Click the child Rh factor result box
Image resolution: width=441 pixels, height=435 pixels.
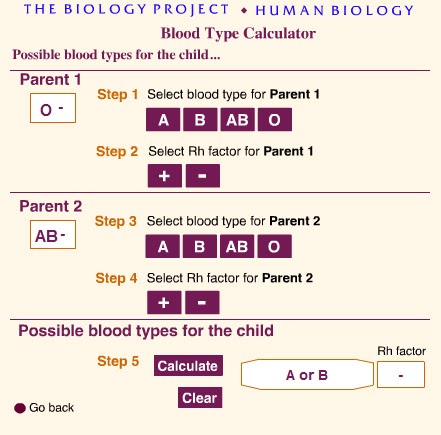(x=401, y=375)
